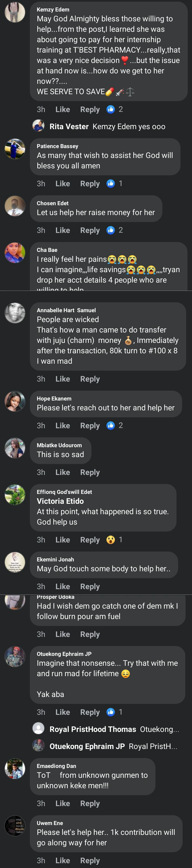Like Annabelle Hart Samuel's comment
This screenshot has width=192, height=868.
63,379
